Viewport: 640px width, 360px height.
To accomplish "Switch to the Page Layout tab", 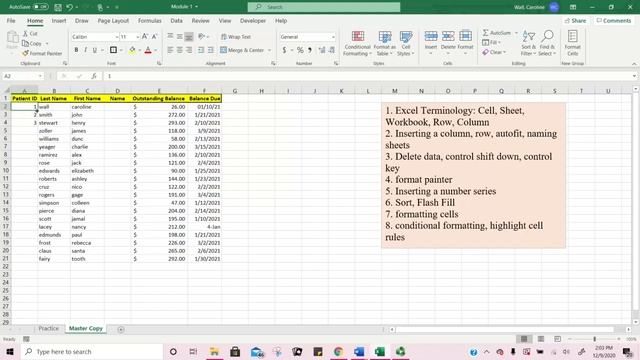I will 113,20.
